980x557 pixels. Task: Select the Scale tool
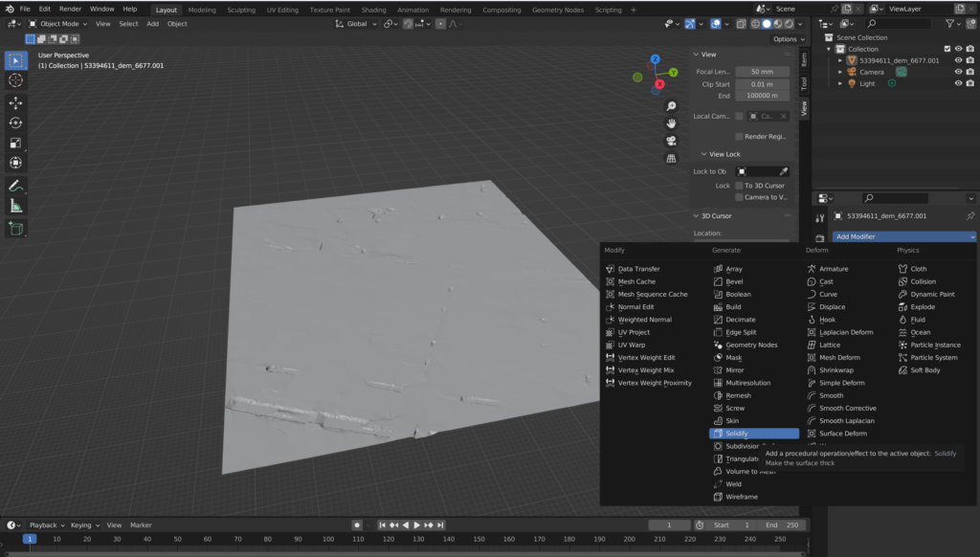pyautogui.click(x=16, y=143)
